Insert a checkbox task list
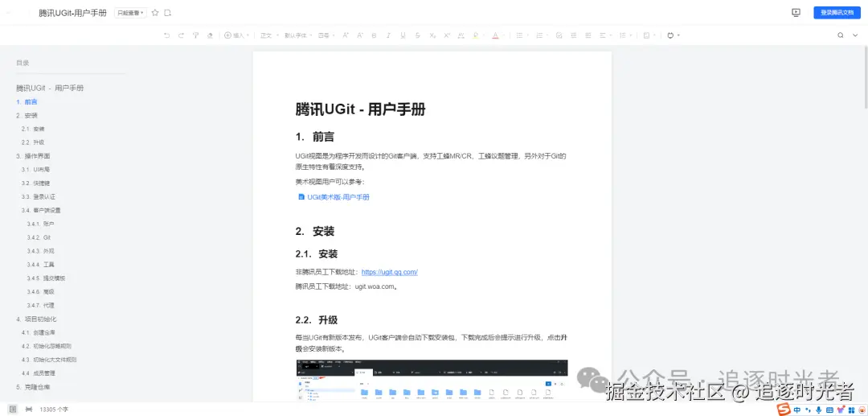868x416 pixels. click(559, 35)
